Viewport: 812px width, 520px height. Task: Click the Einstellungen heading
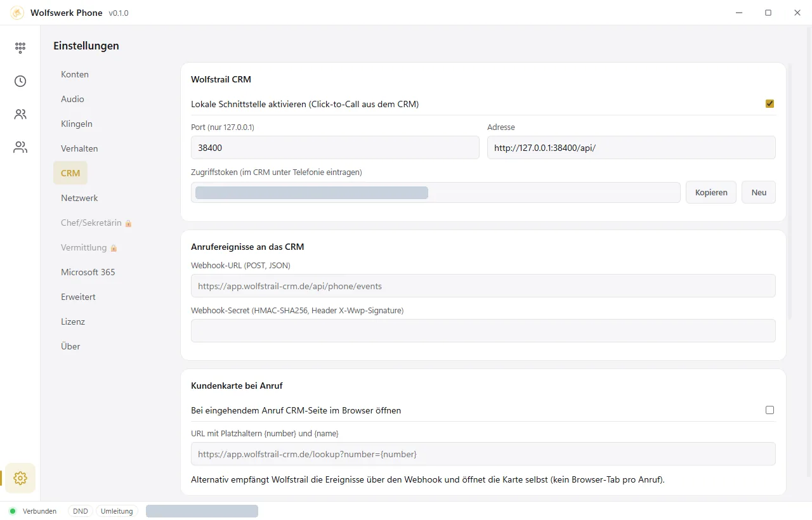click(86, 46)
